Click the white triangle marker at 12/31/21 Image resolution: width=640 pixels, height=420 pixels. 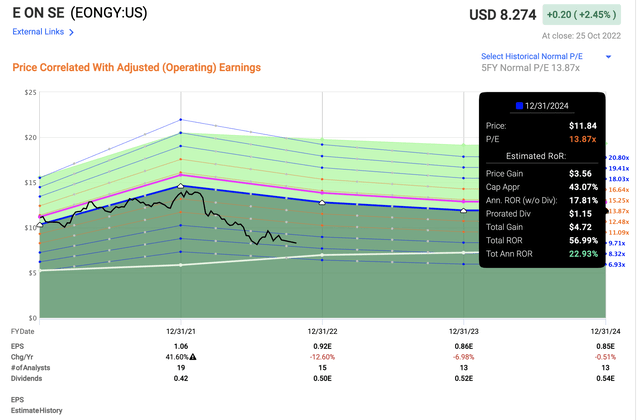pyautogui.click(x=181, y=186)
